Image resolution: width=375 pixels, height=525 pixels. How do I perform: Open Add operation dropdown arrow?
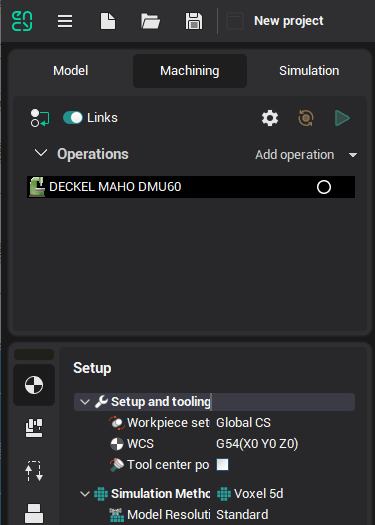pyautogui.click(x=353, y=155)
